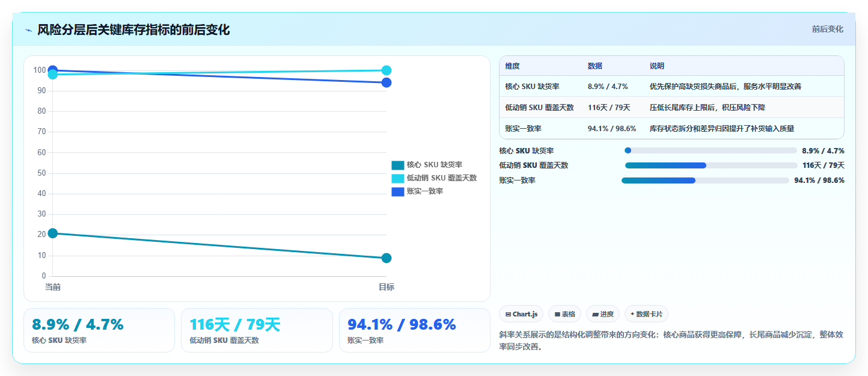Click the 当前 x-axis label
The height and width of the screenshot is (376, 868).
(53, 288)
